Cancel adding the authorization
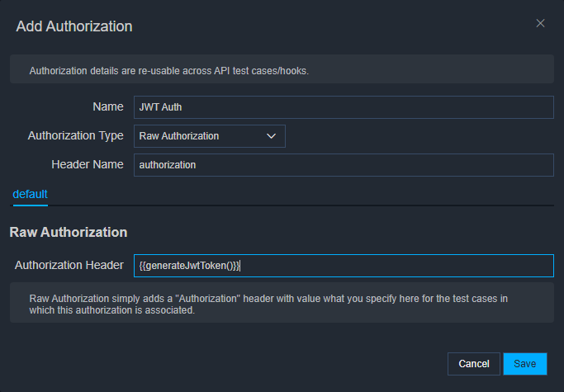Viewport: 564px width, 392px height. click(474, 364)
